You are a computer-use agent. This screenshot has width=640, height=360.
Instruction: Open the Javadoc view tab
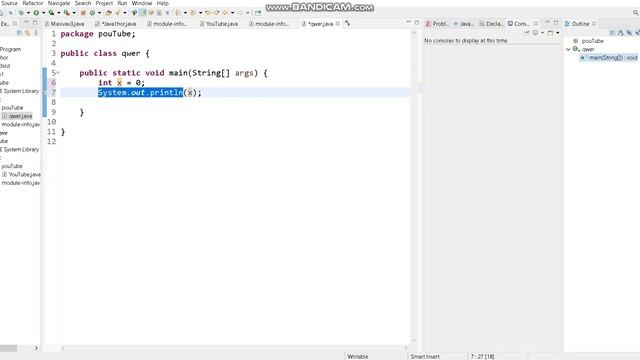463,24
